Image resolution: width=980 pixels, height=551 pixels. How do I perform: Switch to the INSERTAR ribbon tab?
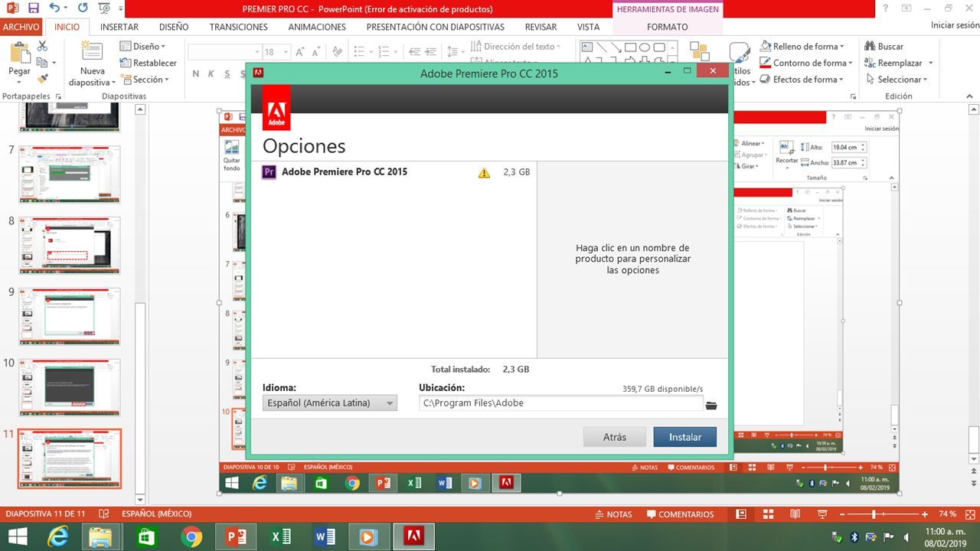pos(119,27)
